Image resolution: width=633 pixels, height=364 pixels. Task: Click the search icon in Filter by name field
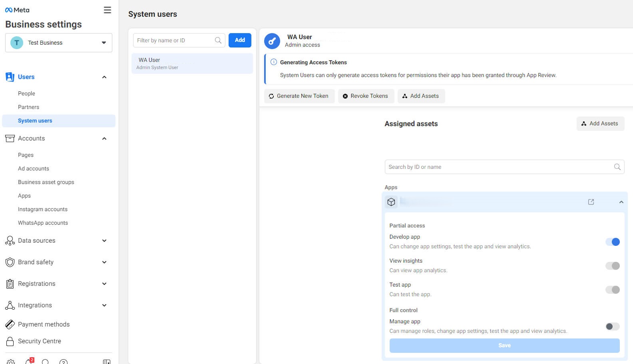[218, 40]
